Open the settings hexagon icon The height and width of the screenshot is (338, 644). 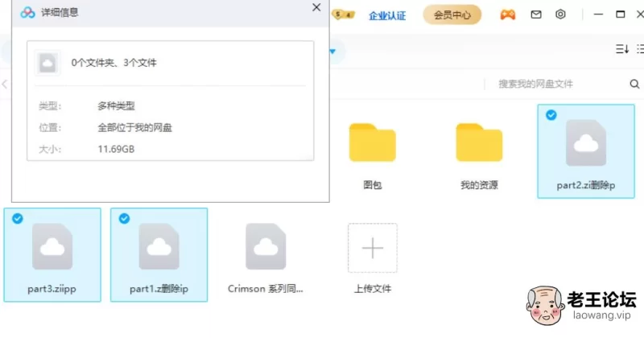[560, 14]
